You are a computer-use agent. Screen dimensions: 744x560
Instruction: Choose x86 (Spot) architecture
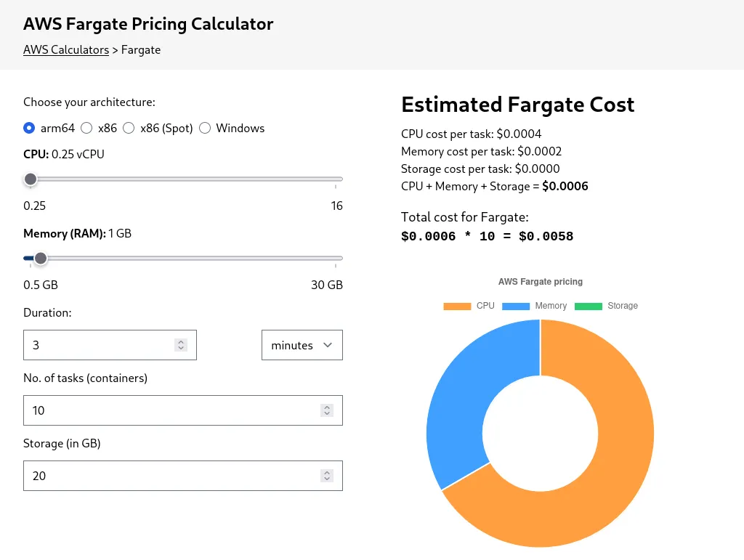(129, 128)
